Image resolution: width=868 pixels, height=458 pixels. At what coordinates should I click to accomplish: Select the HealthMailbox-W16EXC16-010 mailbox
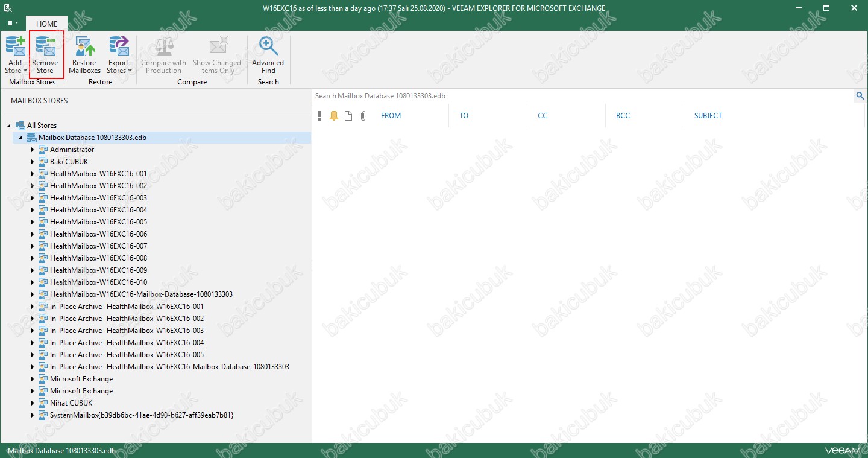(x=98, y=282)
